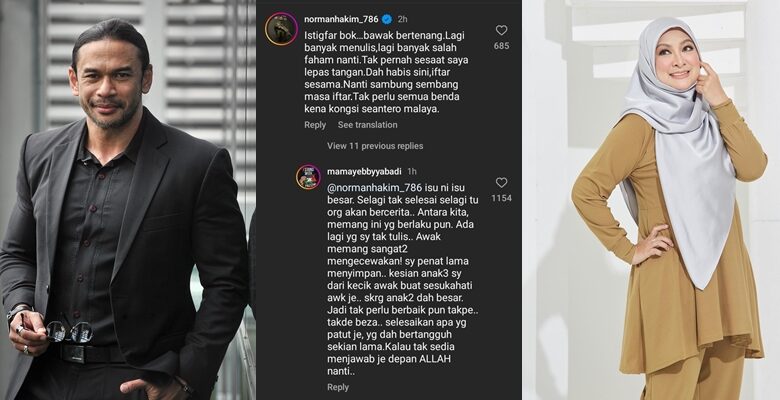The width and height of the screenshot is (780, 400).
Task: Open mamayebbyyabadi username link
Action: (365, 172)
